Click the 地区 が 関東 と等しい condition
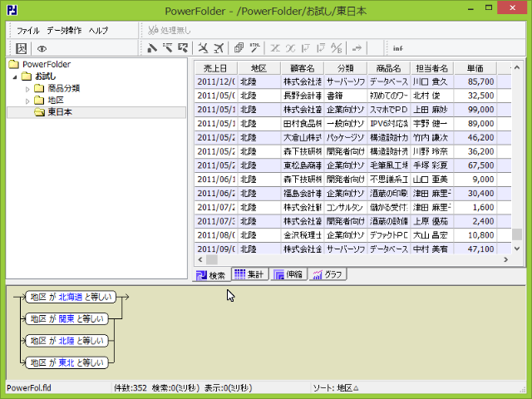The image size is (532, 399). click(x=66, y=319)
